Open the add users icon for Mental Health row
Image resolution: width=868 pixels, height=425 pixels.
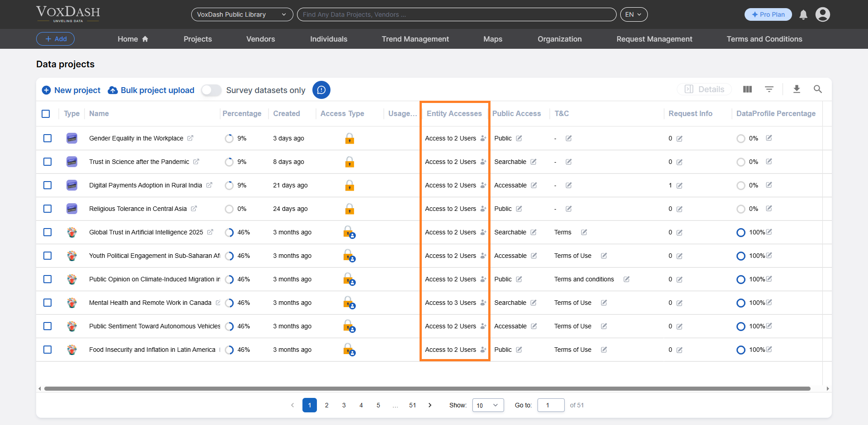tap(483, 303)
